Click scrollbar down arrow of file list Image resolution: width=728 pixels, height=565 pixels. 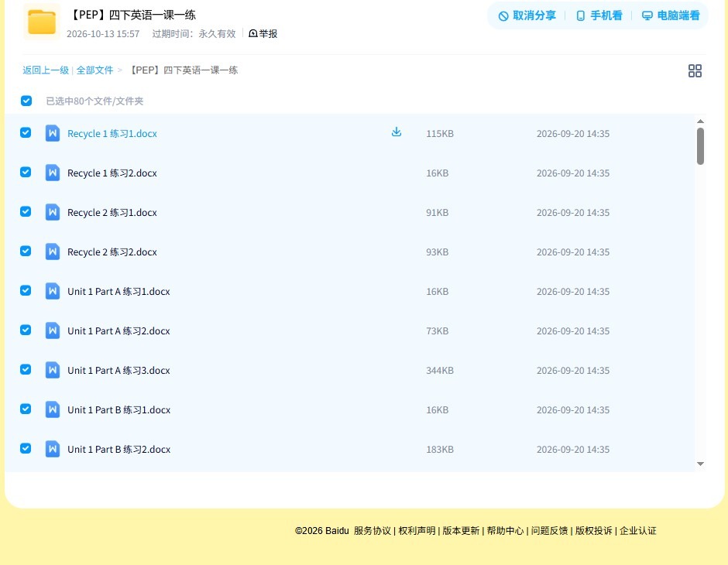click(700, 464)
